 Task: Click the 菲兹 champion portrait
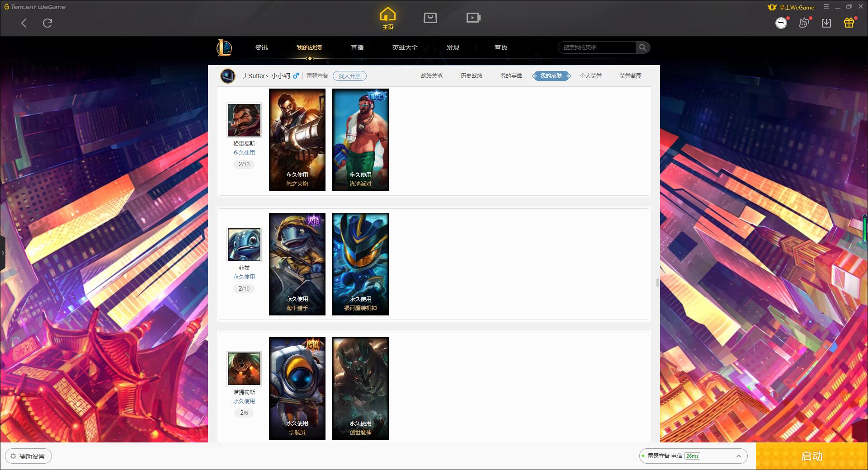point(244,244)
